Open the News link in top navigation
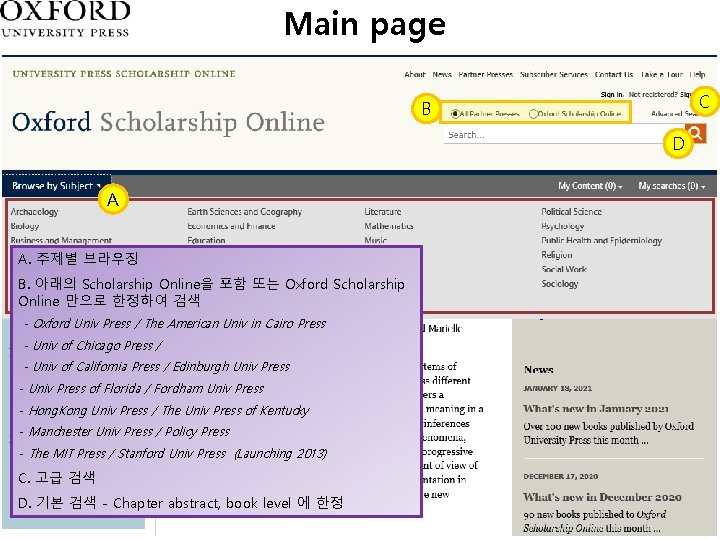Image resolution: width=720 pixels, height=540 pixels. pyautogui.click(x=442, y=74)
